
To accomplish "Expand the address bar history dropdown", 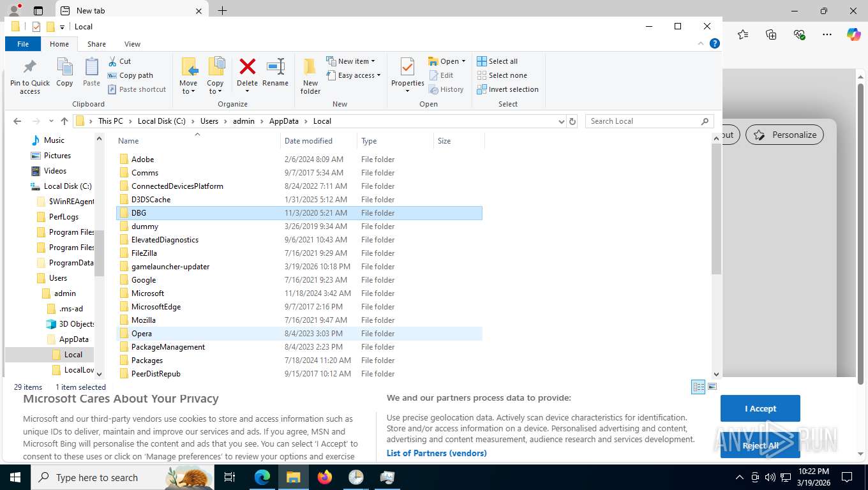I will [x=561, y=121].
